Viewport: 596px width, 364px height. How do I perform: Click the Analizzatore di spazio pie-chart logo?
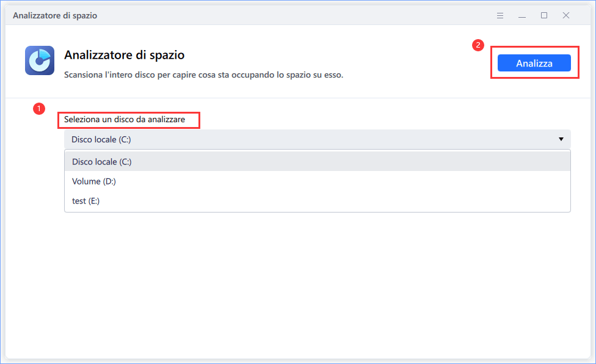click(x=40, y=60)
